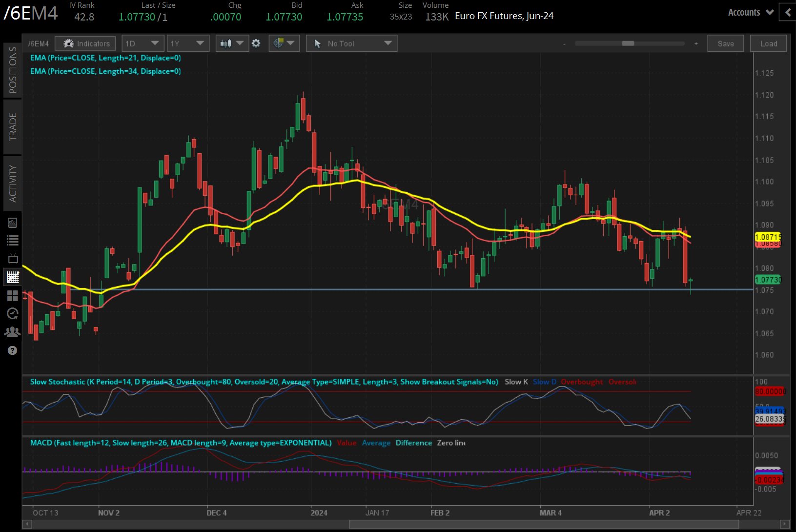Open the TV media icon
Viewport: 796px width, 532px height.
click(13, 258)
